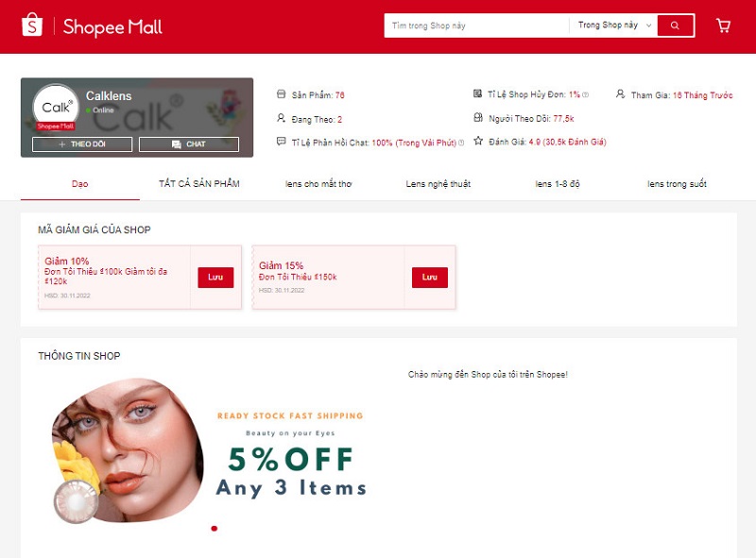Save the Giảm 10% voucher with Lưu
This screenshot has height=558, width=756.
(215, 277)
